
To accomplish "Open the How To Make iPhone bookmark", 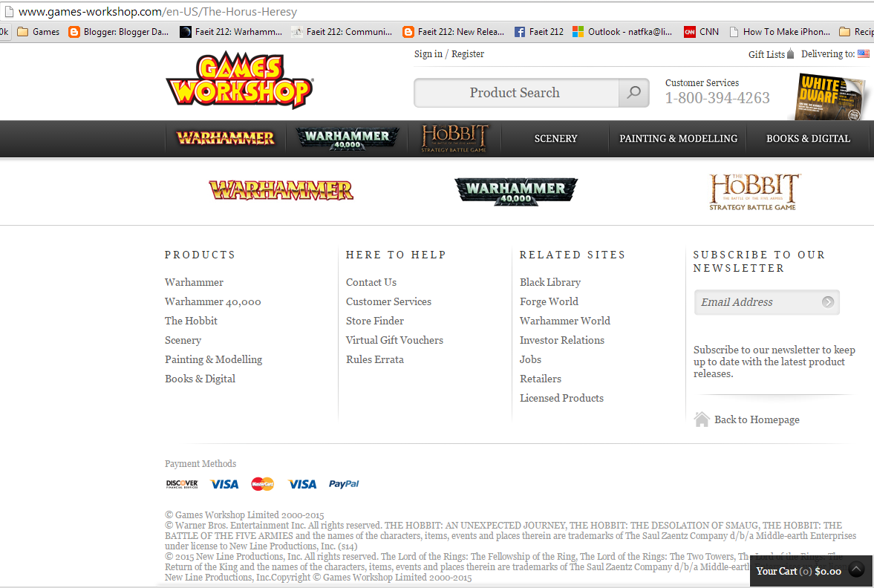I will point(780,32).
